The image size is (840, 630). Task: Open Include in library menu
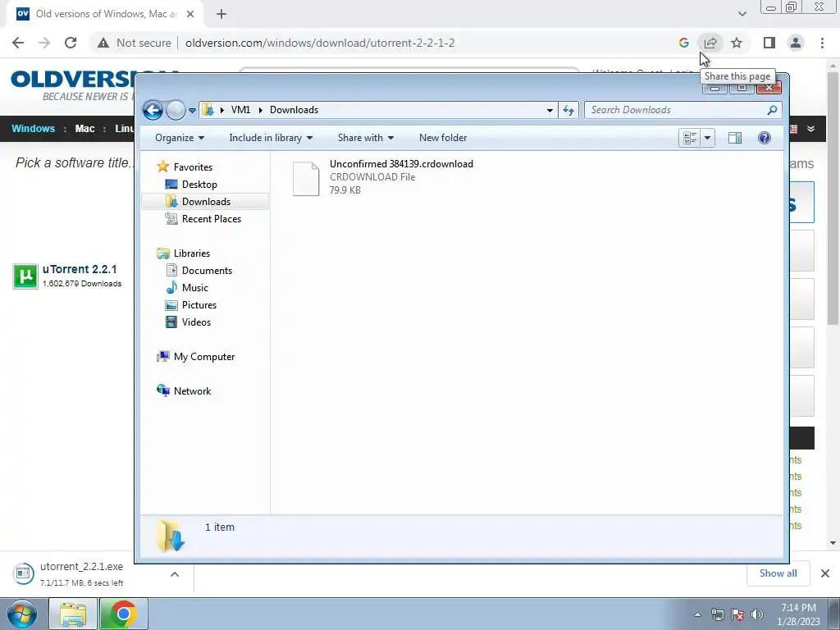(x=271, y=138)
